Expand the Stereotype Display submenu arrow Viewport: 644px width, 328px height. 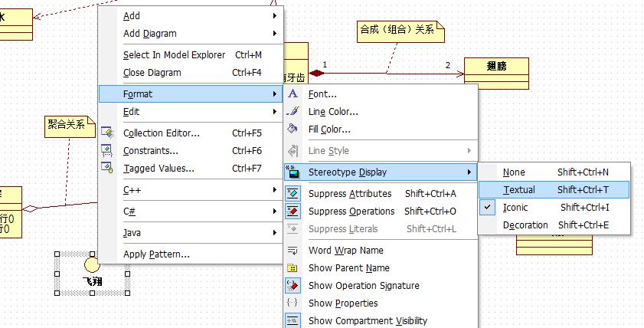(x=469, y=172)
